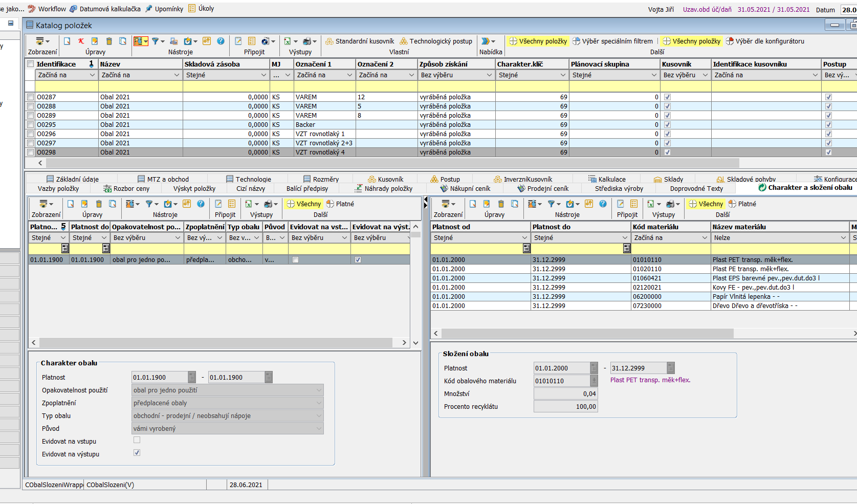Switch to the Kalkulace tab
Viewport: 857px width, 504px height.
(607, 179)
